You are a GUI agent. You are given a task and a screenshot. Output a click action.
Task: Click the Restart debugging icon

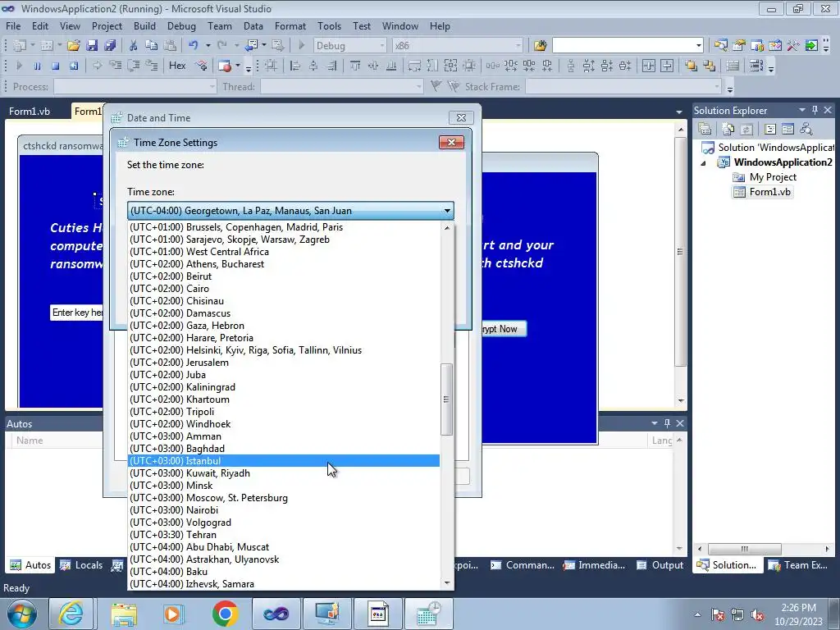tap(73, 66)
